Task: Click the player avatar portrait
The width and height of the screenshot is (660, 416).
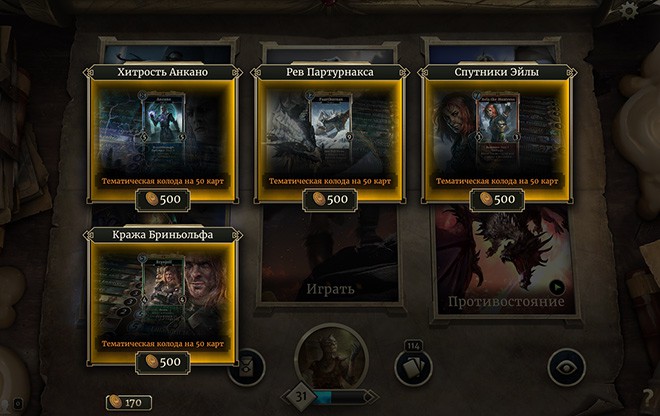Action: tap(331, 358)
